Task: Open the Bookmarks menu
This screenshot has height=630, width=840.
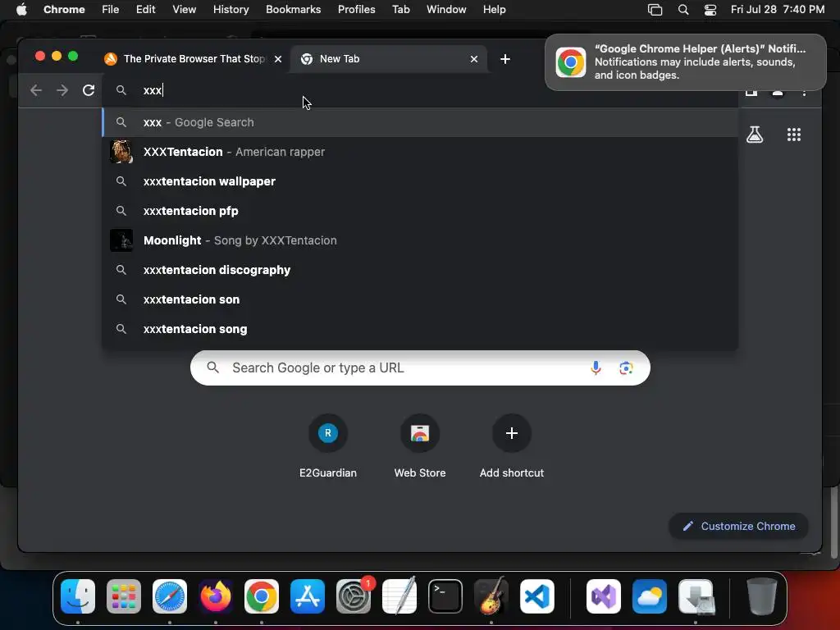Action: (x=294, y=10)
